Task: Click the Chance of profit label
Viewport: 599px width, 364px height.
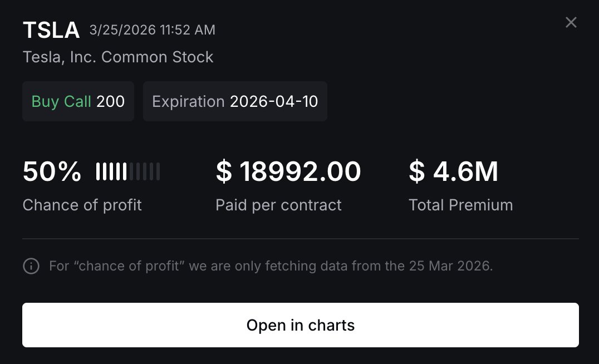Action: click(x=82, y=205)
